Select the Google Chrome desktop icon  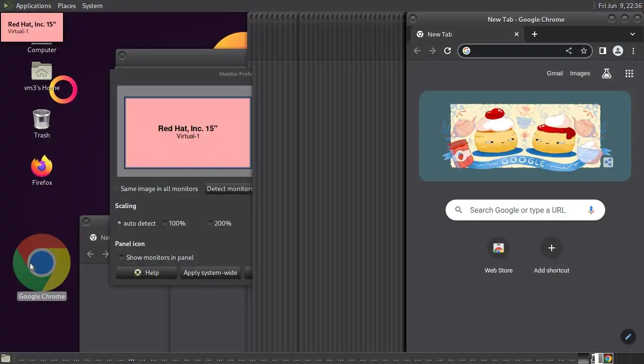(x=42, y=267)
